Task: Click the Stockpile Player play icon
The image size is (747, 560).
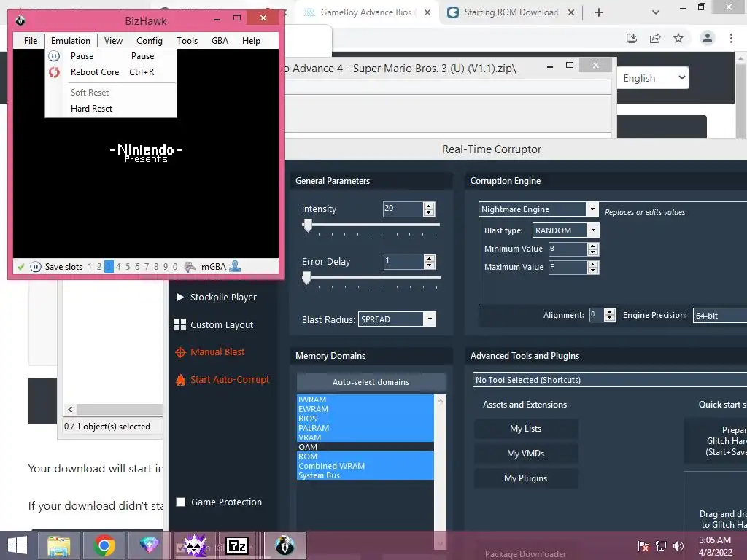Action: click(x=179, y=297)
